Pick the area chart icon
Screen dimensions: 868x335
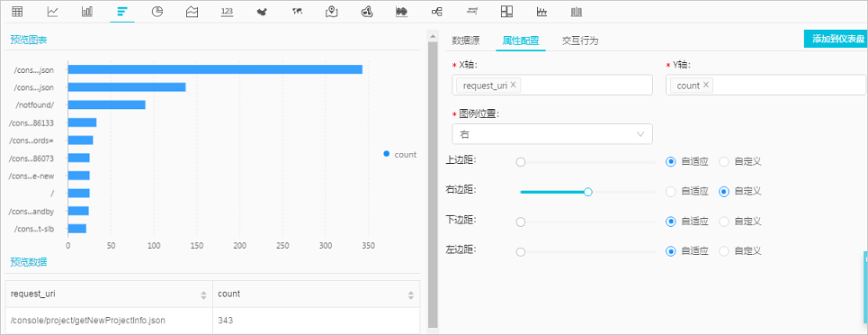[192, 12]
